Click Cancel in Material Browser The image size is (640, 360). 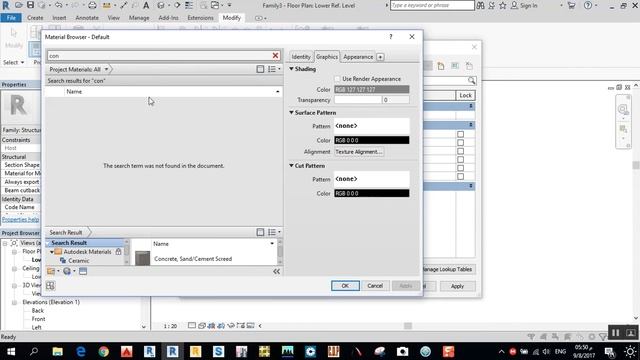[375, 286]
